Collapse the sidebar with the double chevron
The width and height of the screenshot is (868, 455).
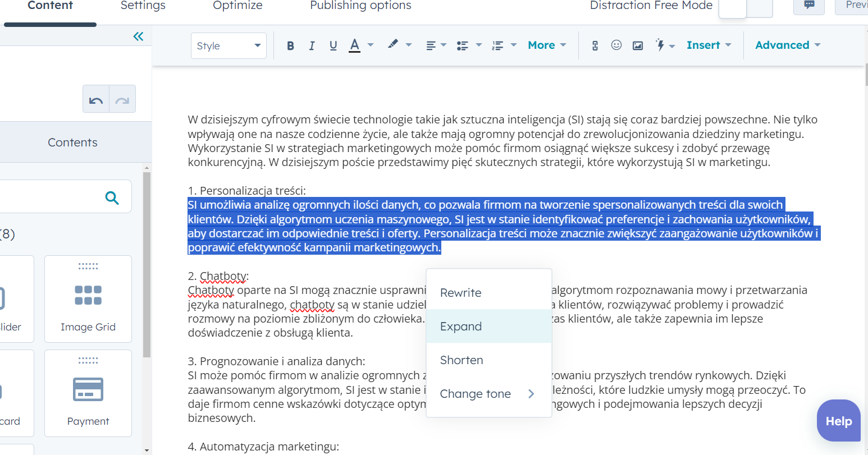click(138, 36)
